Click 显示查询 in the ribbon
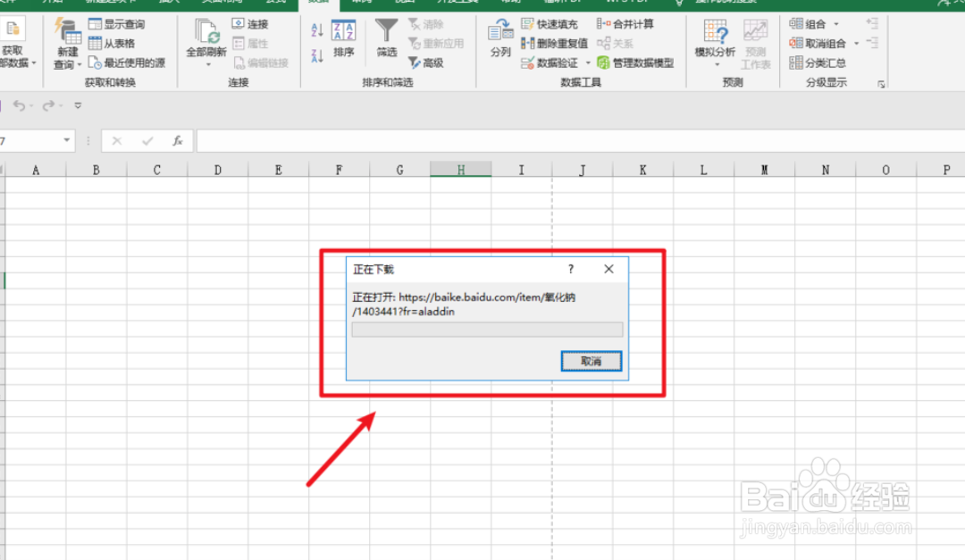This screenshot has width=965, height=560. [x=116, y=25]
